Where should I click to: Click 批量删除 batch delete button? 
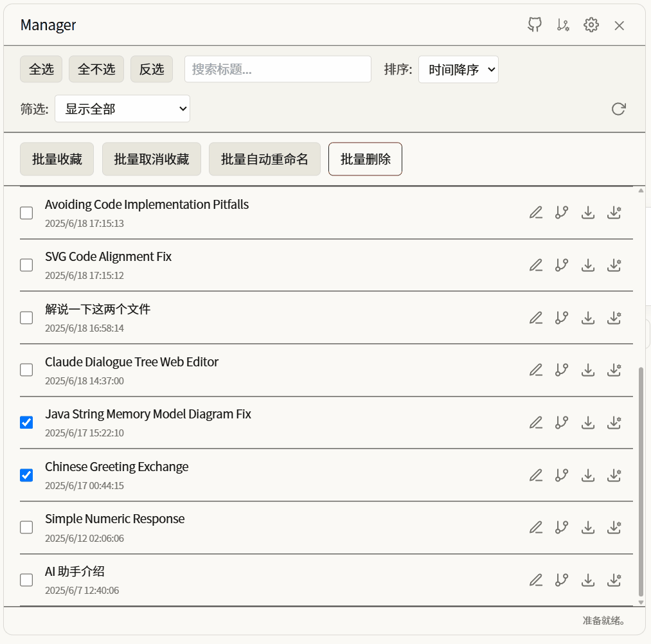click(x=366, y=159)
